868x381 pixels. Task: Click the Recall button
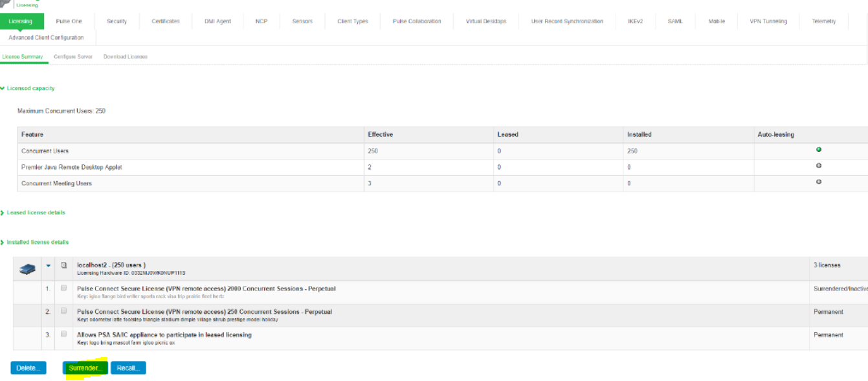point(128,368)
